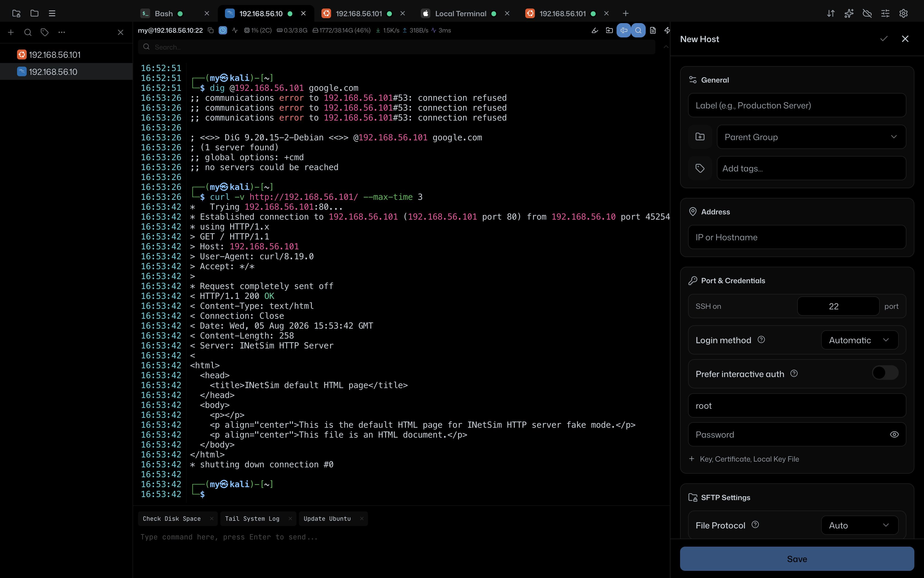The image size is (924, 578).
Task: Click the hamburger menu icon at top left
Action: (x=52, y=13)
